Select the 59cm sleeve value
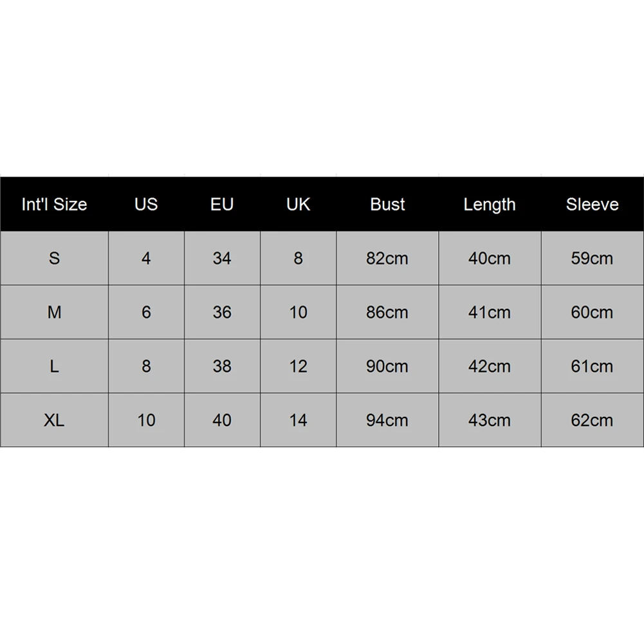The width and height of the screenshot is (644, 644). click(593, 258)
